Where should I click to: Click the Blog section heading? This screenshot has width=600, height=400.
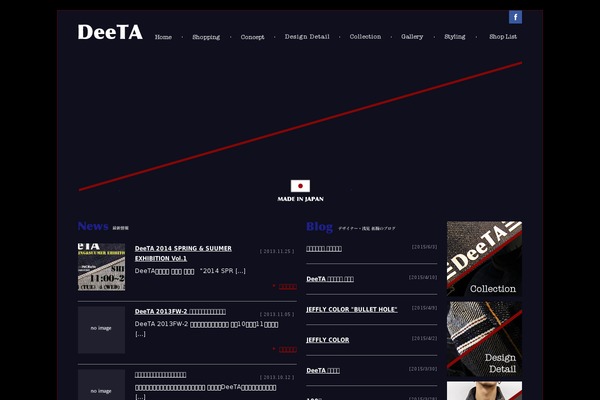pyautogui.click(x=320, y=227)
